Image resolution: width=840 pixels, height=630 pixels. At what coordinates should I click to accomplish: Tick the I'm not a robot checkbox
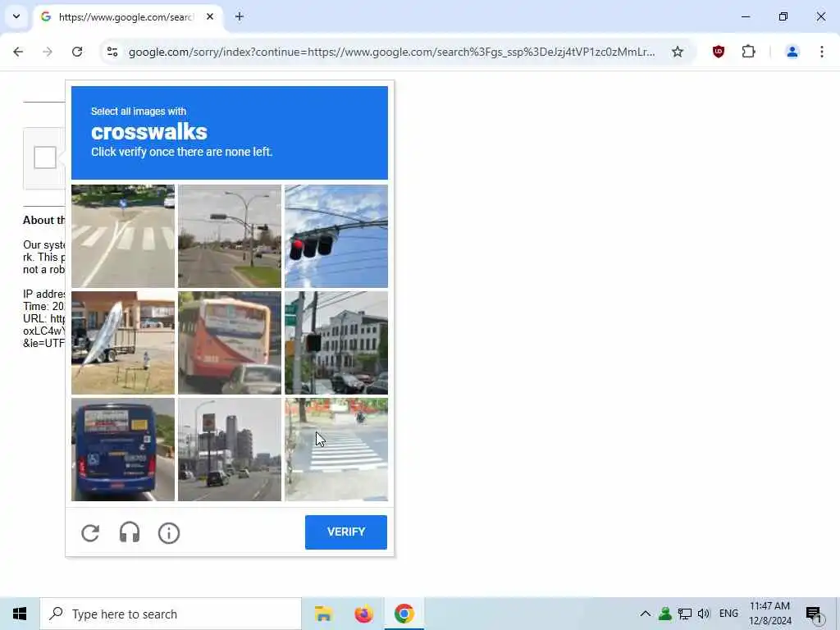(x=45, y=157)
